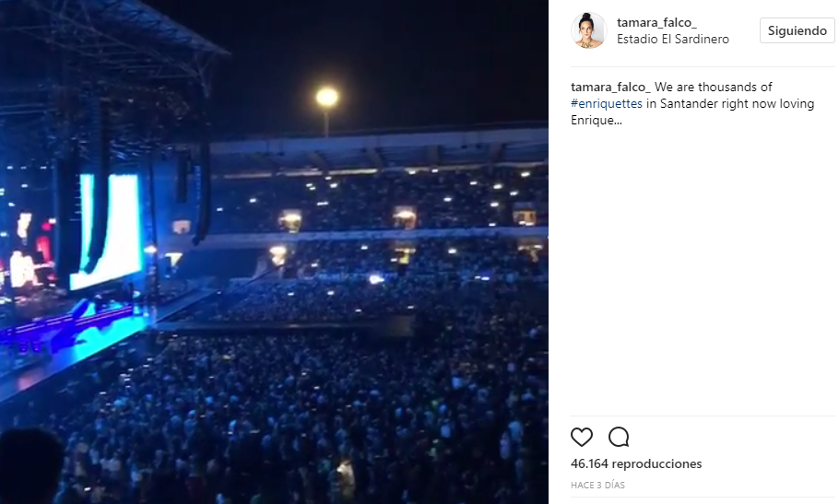
Task: Pause the concert video by clicking it
Action: [274, 252]
